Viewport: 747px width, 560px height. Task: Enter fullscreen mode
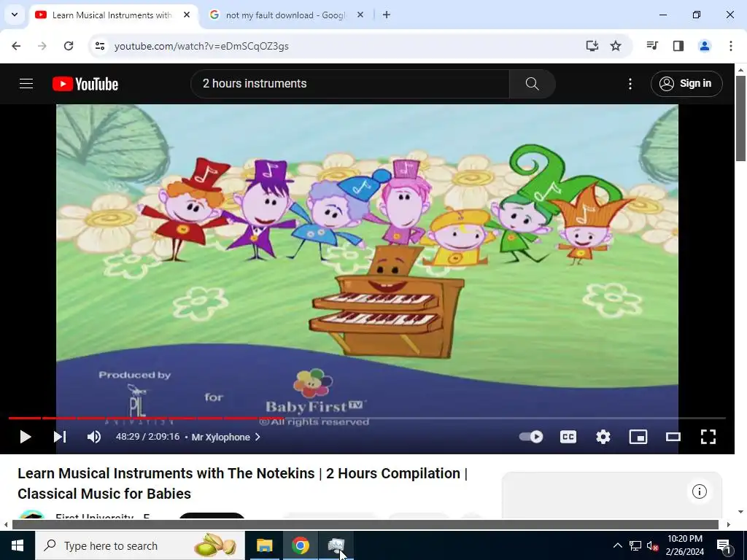[x=708, y=437]
